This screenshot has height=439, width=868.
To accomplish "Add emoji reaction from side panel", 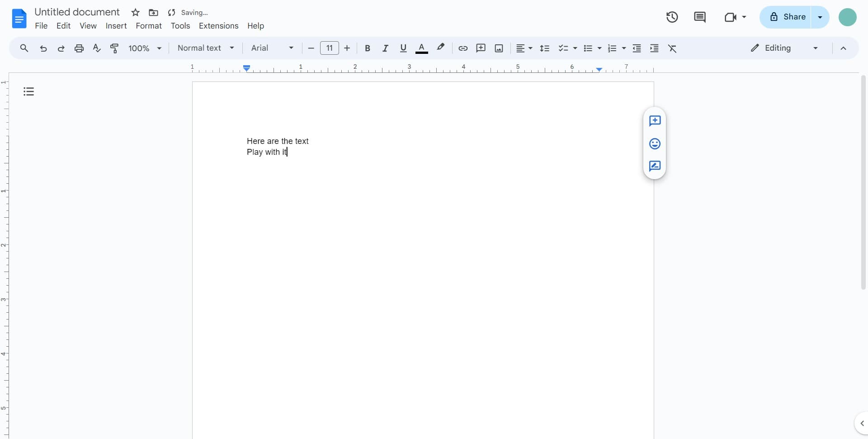I will (x=655, y=144).
